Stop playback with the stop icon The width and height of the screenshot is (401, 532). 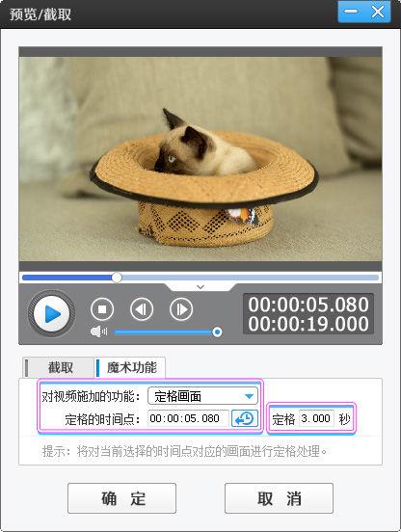tap(102, 309)
